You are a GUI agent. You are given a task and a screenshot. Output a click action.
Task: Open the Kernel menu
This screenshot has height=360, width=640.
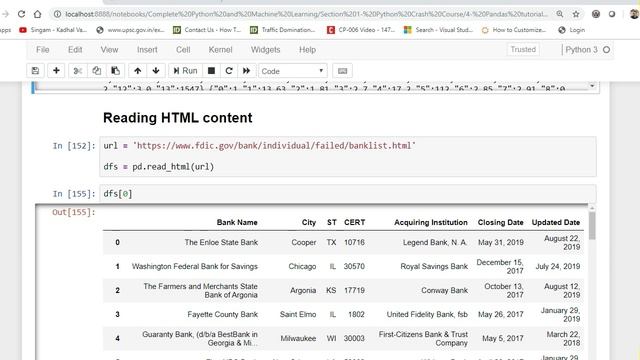[220, 50]
